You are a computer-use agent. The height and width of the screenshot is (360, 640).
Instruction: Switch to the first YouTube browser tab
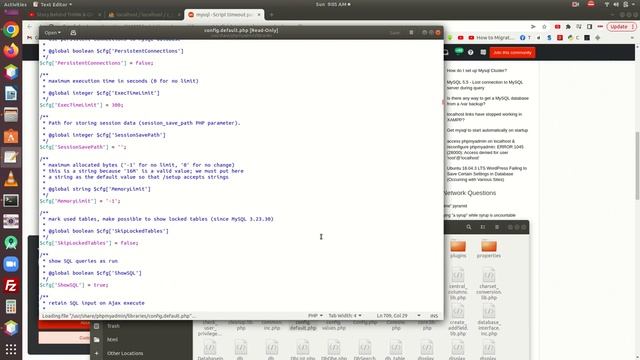[x=64, y=14]
